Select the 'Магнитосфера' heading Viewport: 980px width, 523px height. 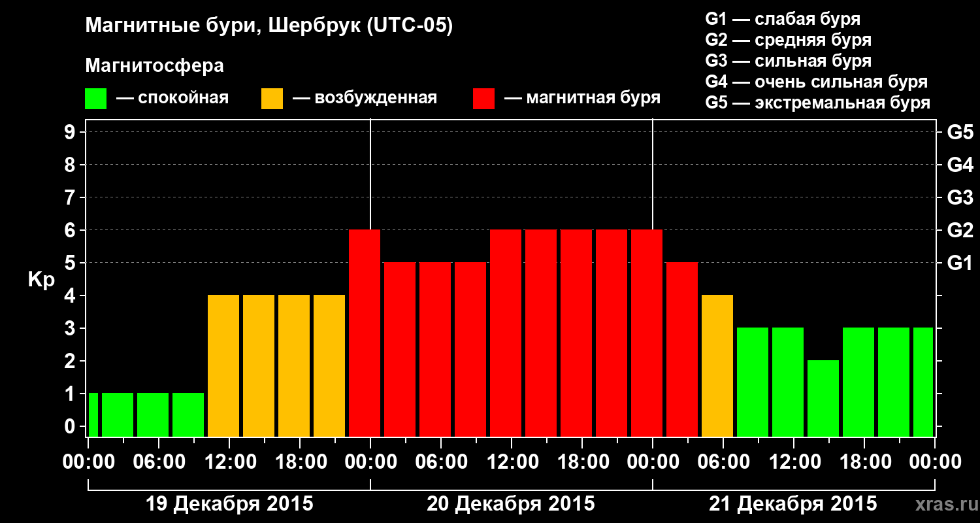tap(154, 66)
